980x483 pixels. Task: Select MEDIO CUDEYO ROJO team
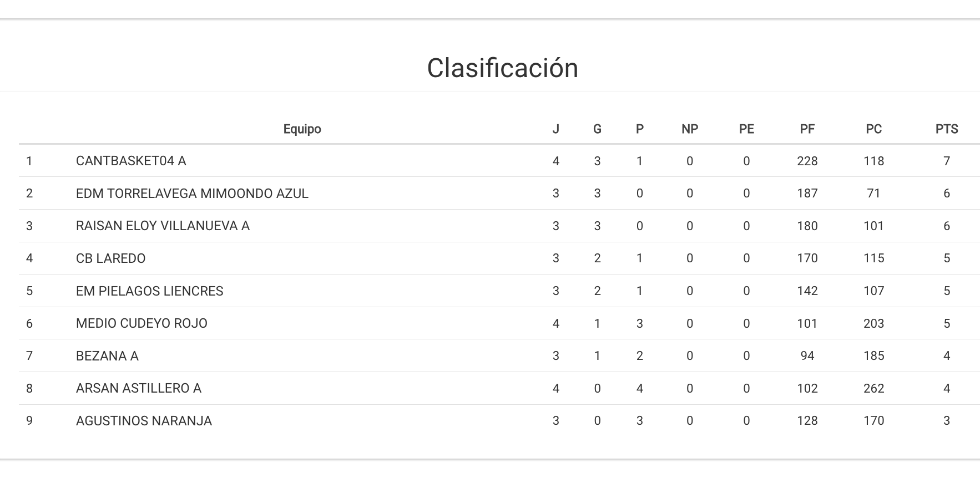click(x=142, y=323)
